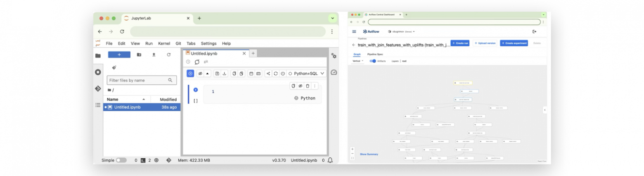Delete the cell using the trash icon
Image resolution: width=644 pixels, height=176 pixels.
(x=308, y=86)
